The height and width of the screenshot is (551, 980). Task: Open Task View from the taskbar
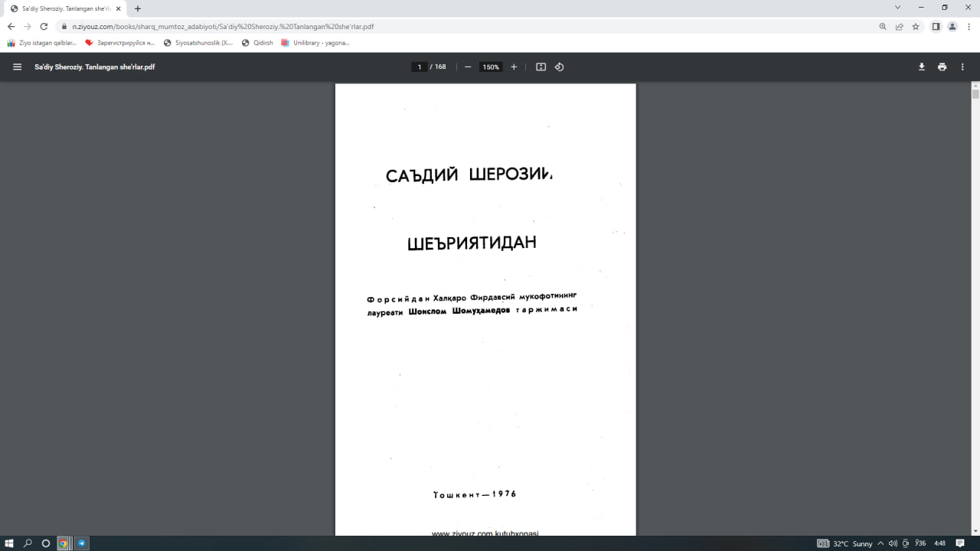(x=45, y=543)
